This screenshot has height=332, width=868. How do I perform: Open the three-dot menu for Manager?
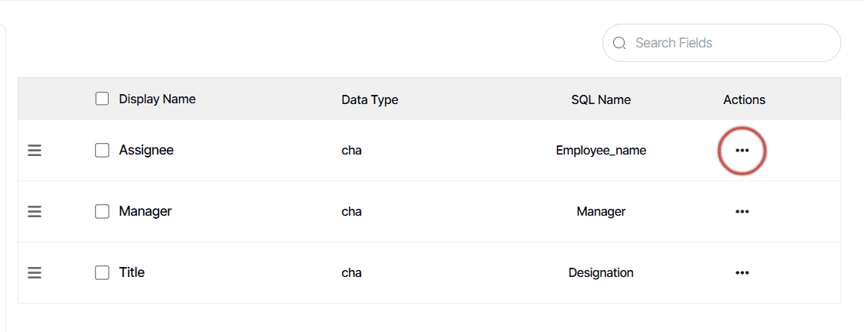[742, 211]
